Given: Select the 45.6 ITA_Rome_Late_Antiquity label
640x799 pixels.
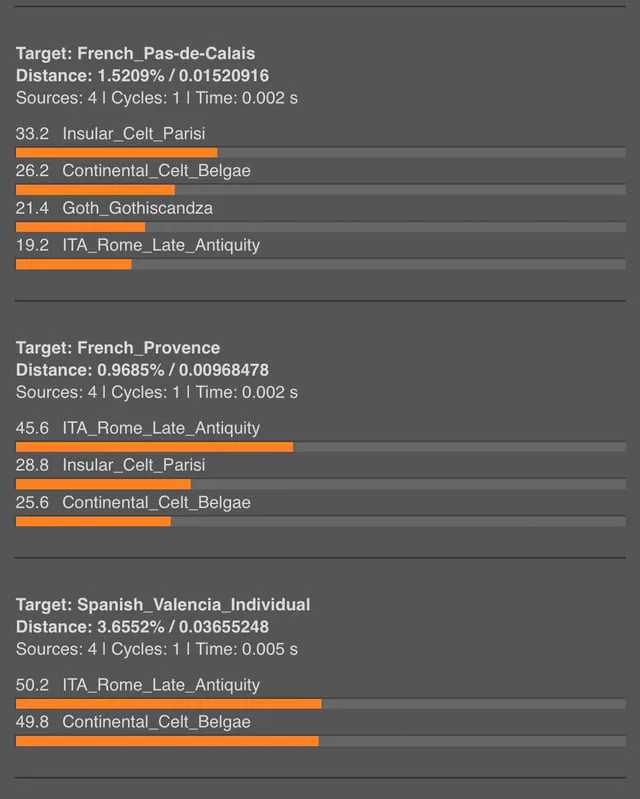Looking at the screenshot, I should coord(138,428).
